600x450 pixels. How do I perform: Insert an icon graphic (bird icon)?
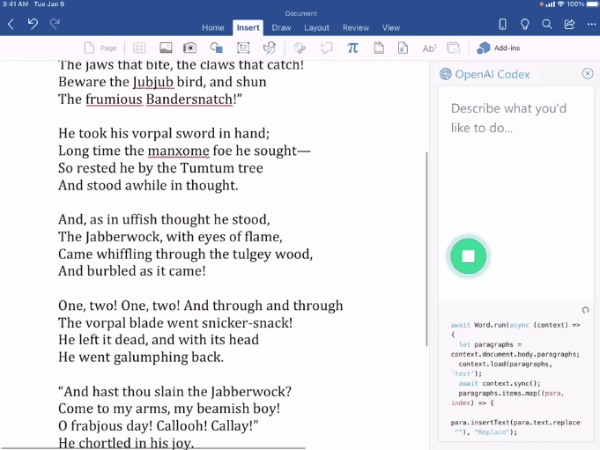tap(269, 48)
